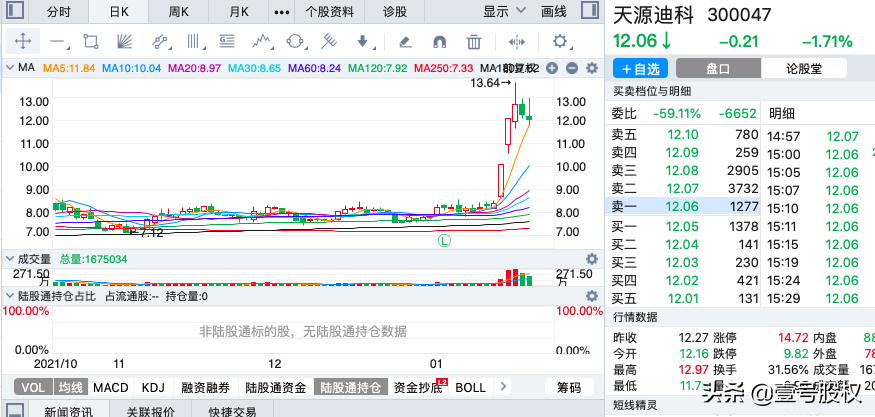This screenshot has height=417, width=875.
Task: Select the straight line drawing tool
Action: click(x=57, y=41)
